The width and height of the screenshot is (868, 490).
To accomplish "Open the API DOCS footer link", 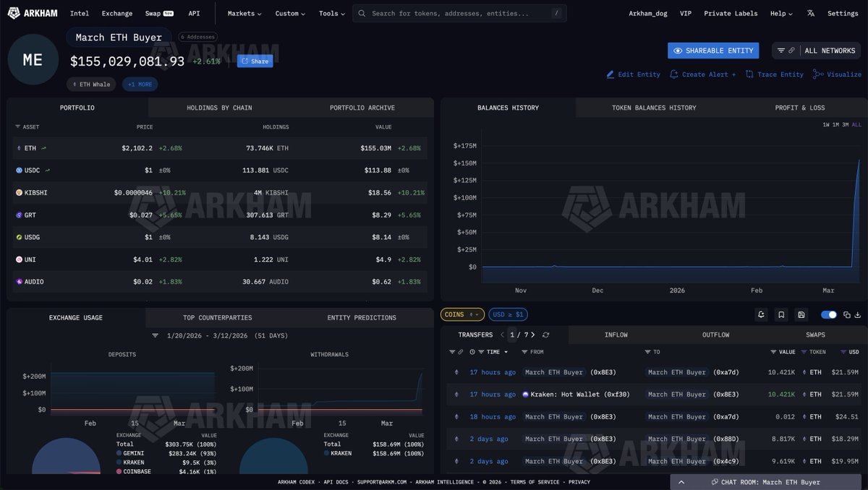I will (336, 482).
